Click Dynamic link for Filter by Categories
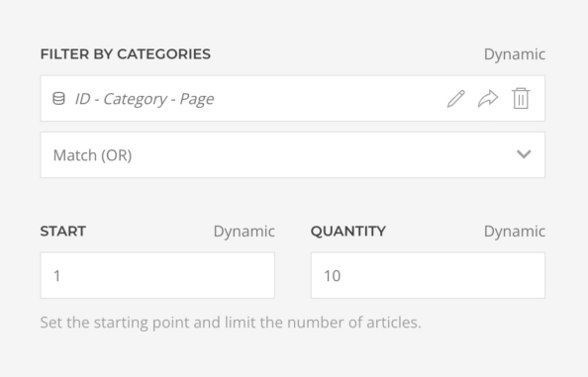Viewport: 588px width, 377px height. click(515, 54)
